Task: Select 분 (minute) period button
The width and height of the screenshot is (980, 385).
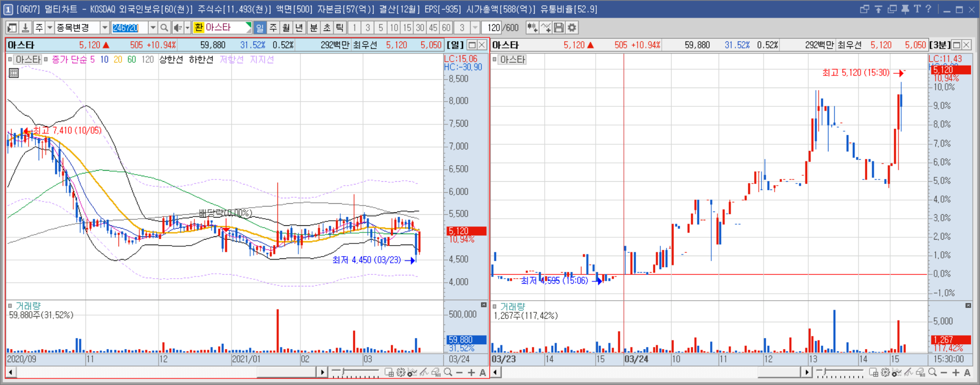Action: coord(314,28)
